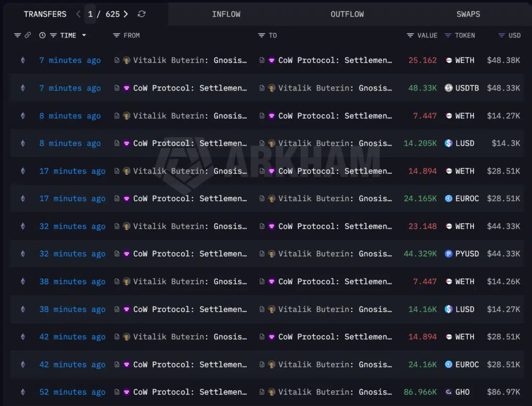
Task: Refresh the transfers list
Action: click(x=141, y=14)
